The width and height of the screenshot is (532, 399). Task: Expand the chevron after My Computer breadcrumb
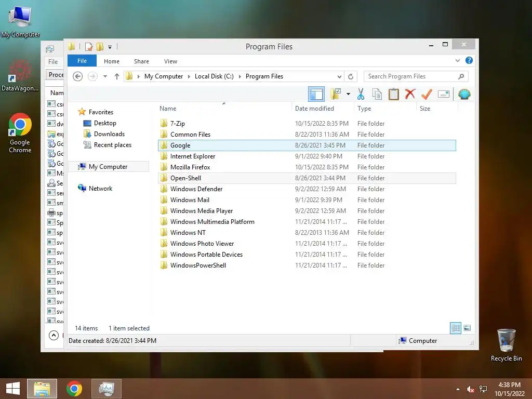(189, 76)
